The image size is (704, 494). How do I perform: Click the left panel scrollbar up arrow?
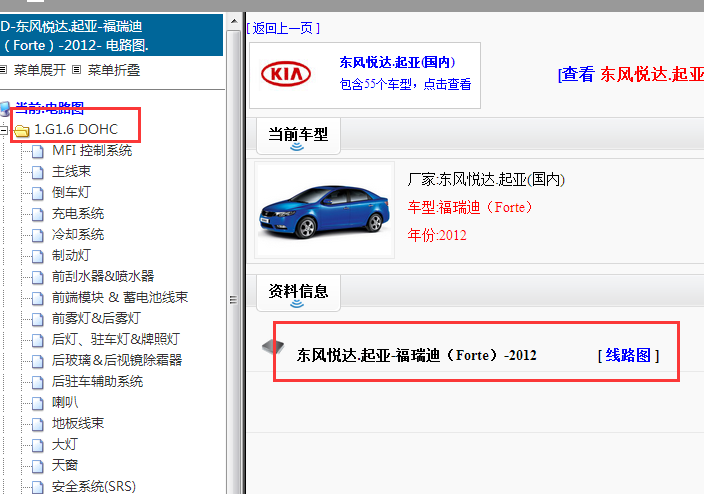pyautogui.click(x=233, y=21)
